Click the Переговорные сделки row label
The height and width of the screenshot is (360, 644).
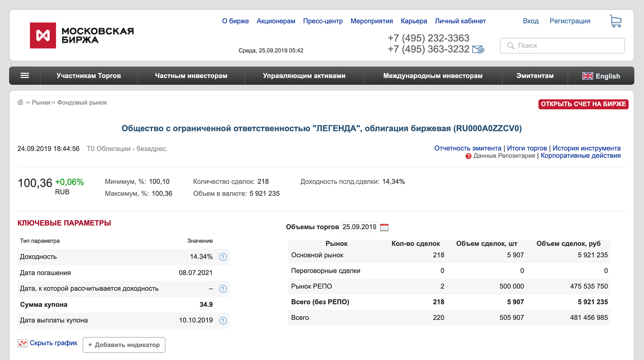coord(326,271)
